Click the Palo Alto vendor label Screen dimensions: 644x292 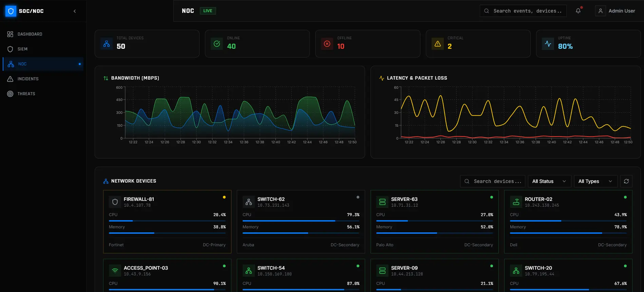(385, 245)
